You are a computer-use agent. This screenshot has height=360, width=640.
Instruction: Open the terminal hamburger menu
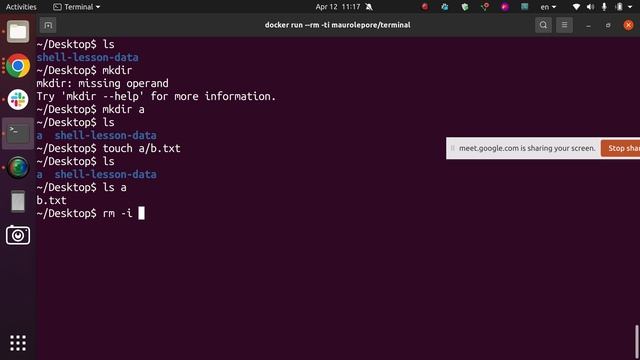point(564,25)
